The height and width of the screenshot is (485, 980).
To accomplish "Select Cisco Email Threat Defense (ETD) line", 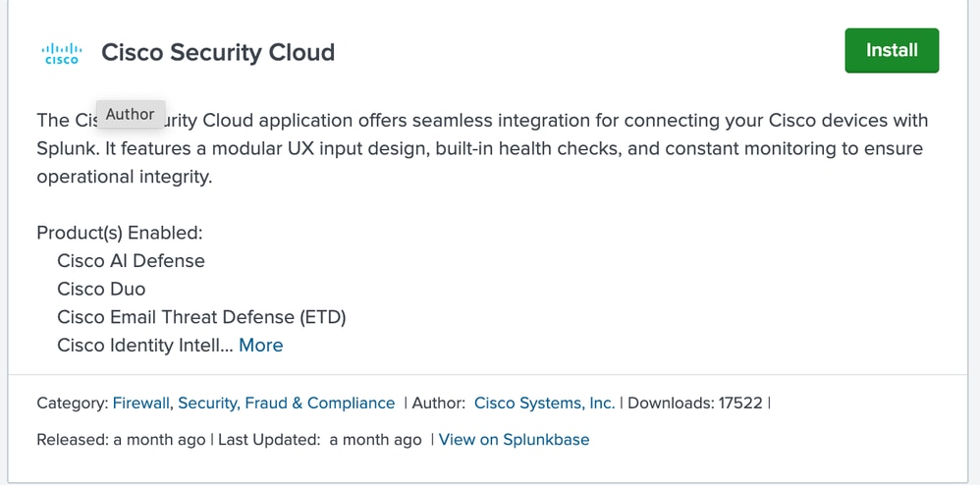I will [201, 317].
